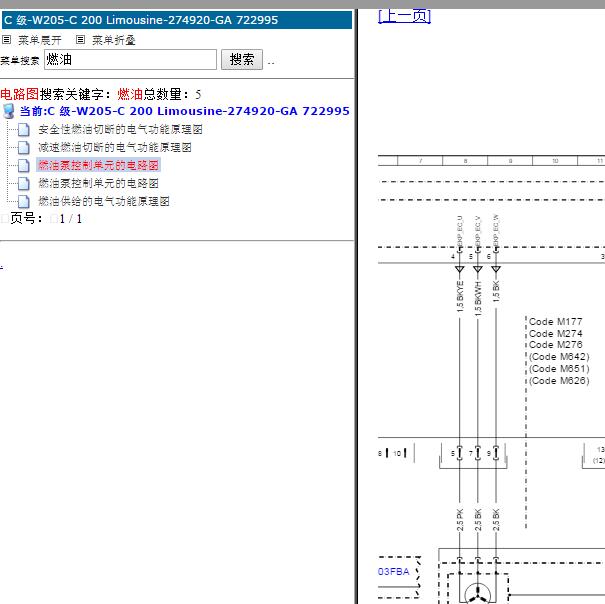605x604 pixels.
Task: Click the small underlined dot link below results
Action: pos(2,267)
